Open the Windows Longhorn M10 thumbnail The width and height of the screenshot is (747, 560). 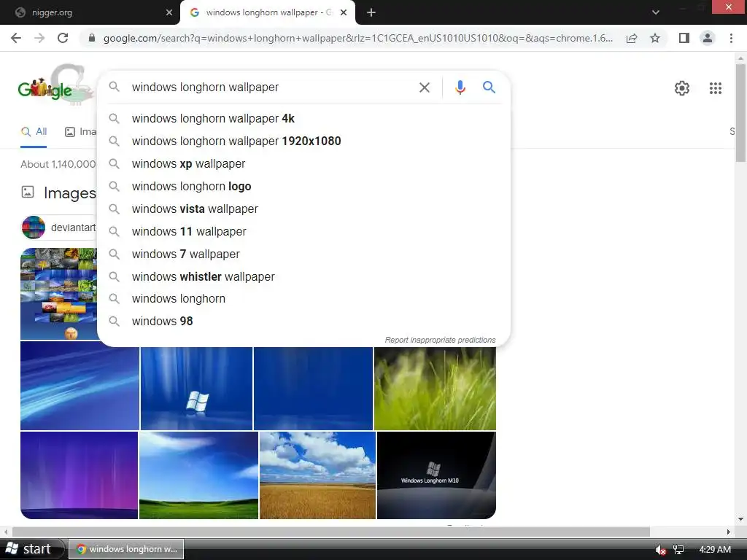point(436,475)
